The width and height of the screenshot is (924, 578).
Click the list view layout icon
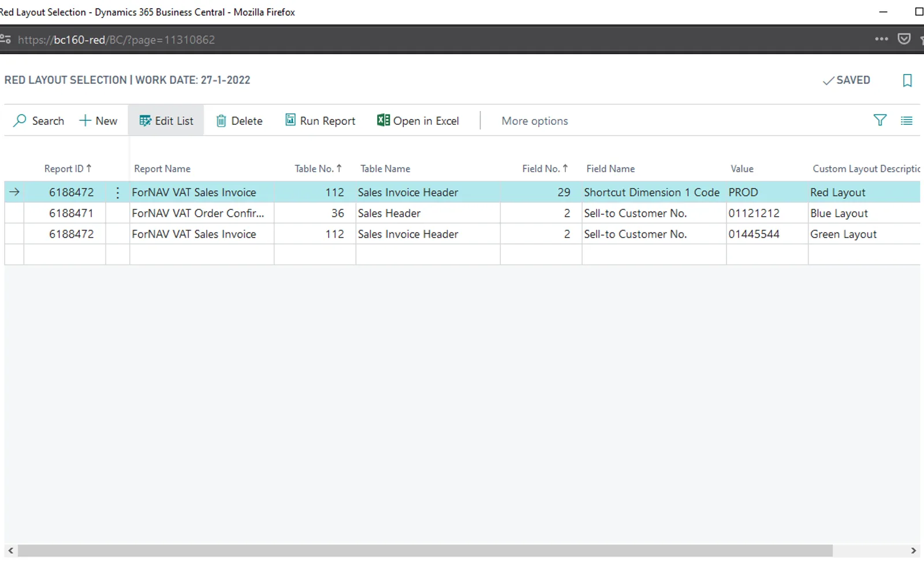[x=907, y=120]
